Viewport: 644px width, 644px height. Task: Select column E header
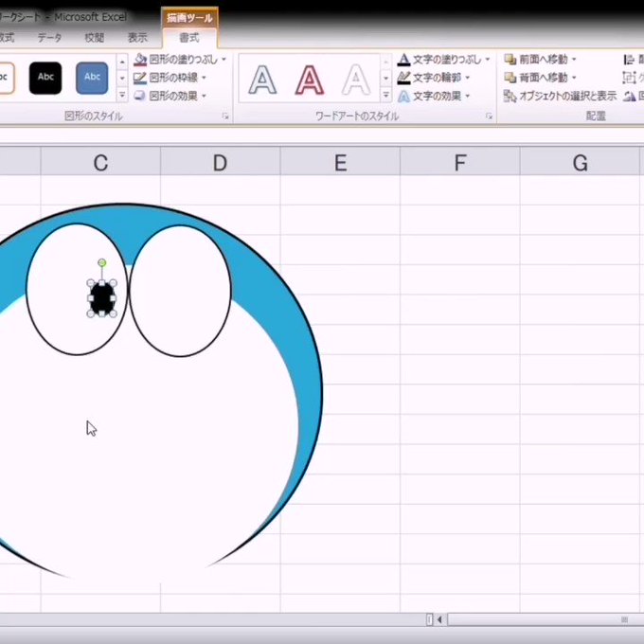[x=340, y=163]
